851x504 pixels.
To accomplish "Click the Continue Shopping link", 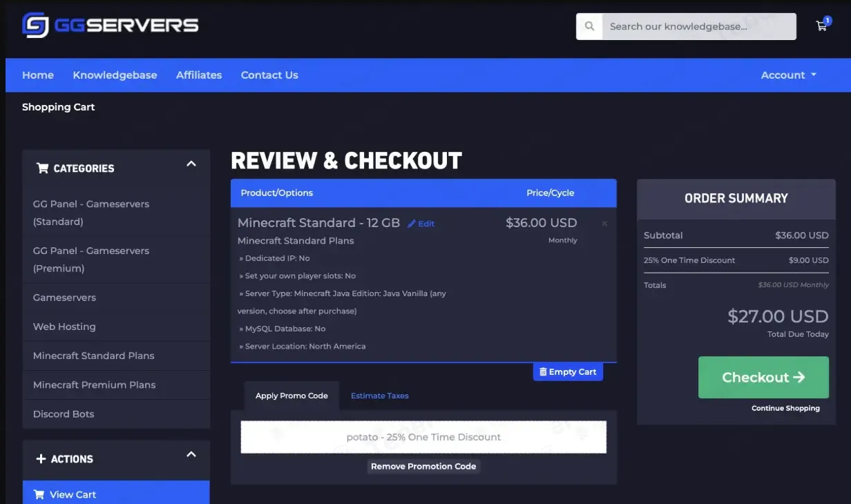I will (x=785, y=408).
